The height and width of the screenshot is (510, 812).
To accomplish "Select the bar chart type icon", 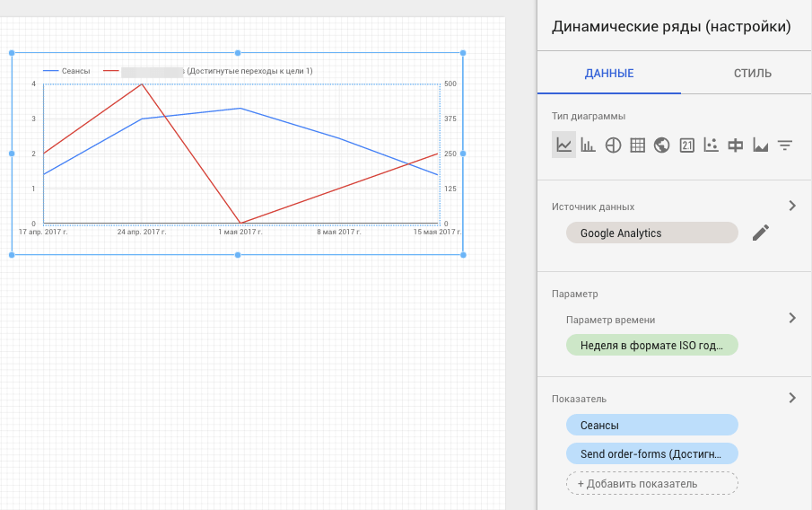I will [x=589, y=145].
